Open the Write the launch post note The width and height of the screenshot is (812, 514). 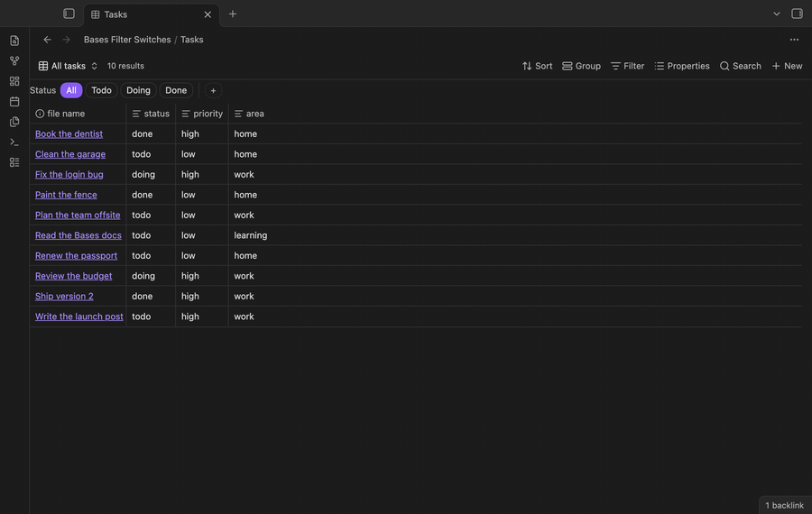tap(79, 317)
